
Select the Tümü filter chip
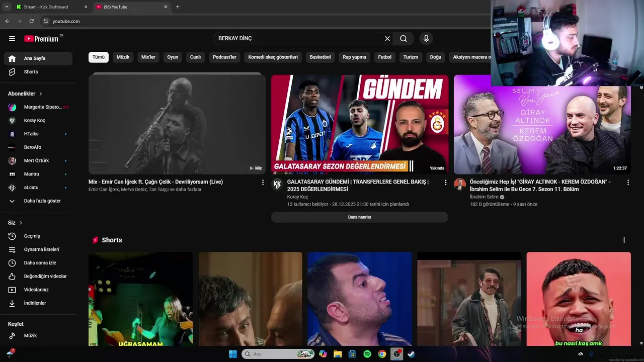click(x=99, y=57)
